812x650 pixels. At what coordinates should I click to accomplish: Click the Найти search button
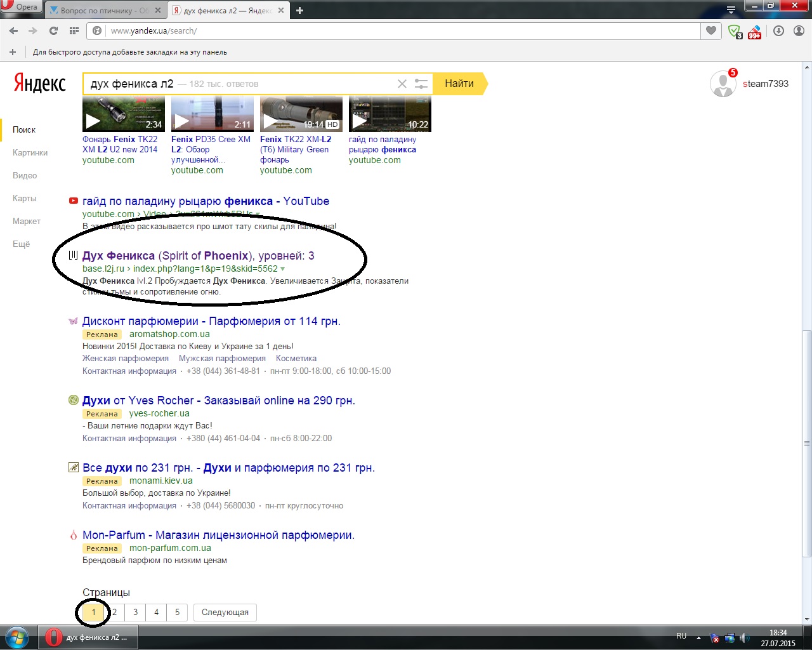pyautogui.click(x=459, y=84)
